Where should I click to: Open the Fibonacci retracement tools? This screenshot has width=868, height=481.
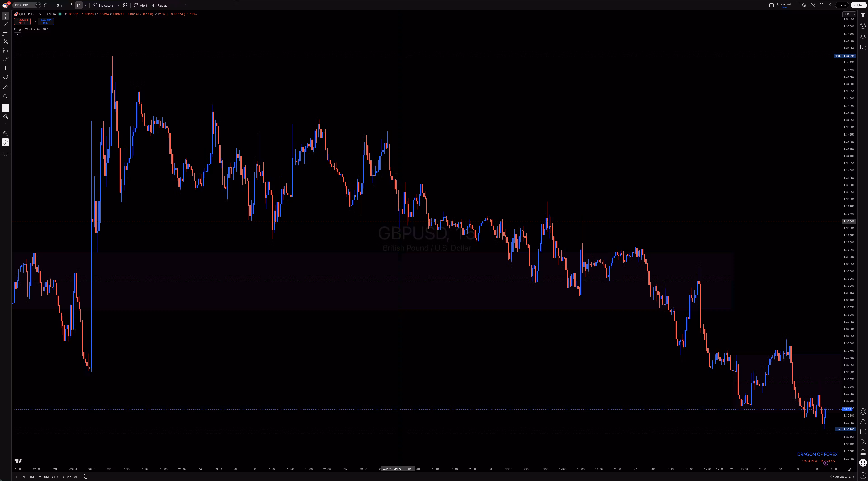coord(5,33)
